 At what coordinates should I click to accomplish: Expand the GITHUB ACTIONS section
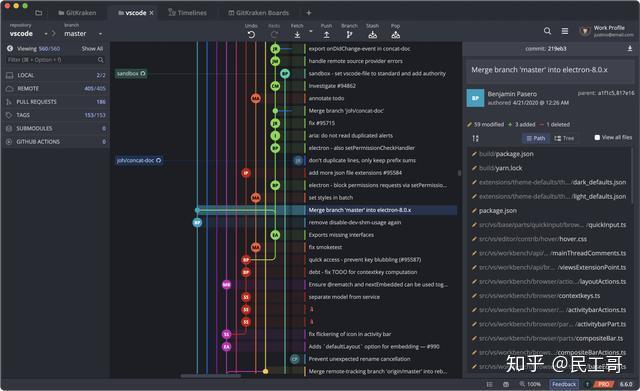[56, 142]
